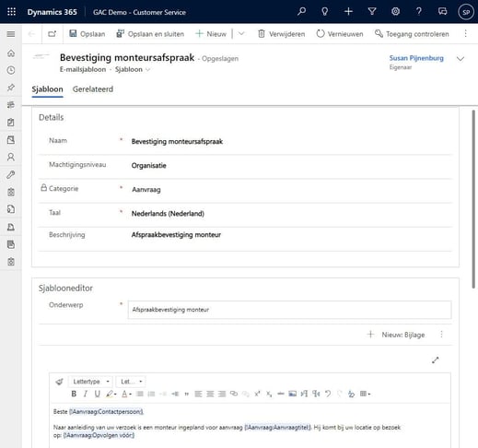The image size is (478, 448).
Task: Click the Onderwerp input field
Action: [x=289, y=310]
